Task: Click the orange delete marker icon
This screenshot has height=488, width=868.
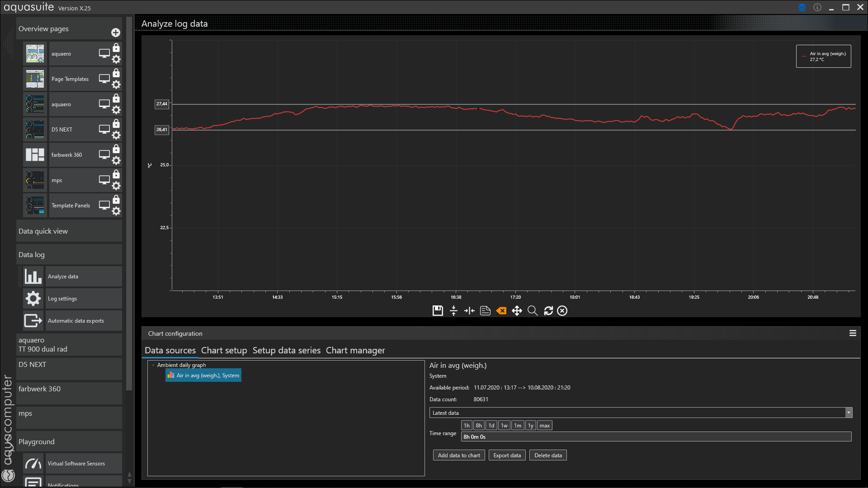Action: tap(501, 311)
